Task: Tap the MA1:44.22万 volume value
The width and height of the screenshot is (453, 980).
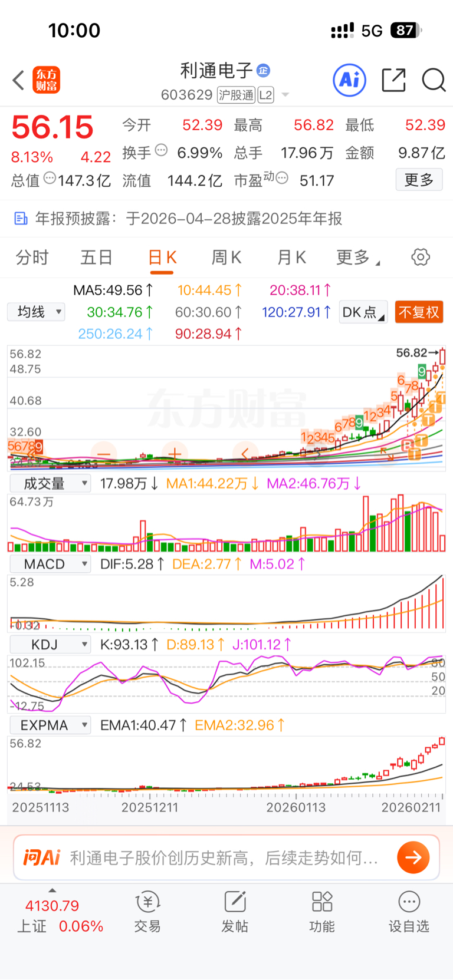Action: [212, 484]
